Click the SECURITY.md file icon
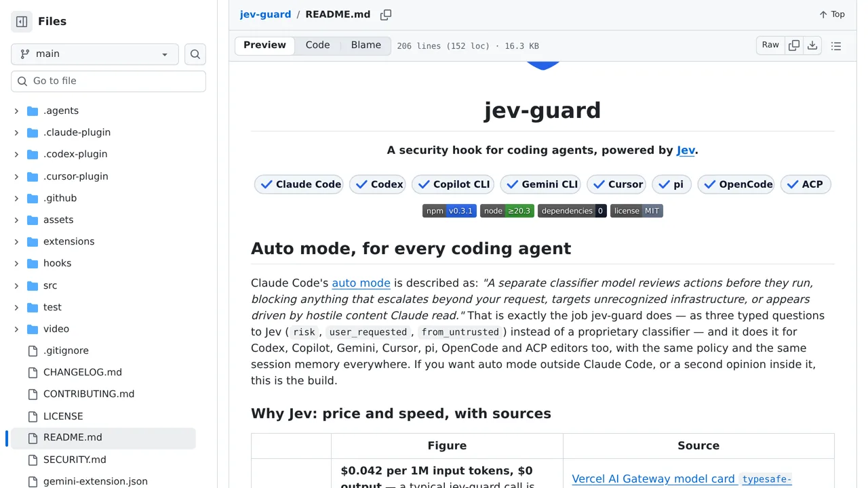This screenshot has width=868, height=488. [x=33, y=460]
